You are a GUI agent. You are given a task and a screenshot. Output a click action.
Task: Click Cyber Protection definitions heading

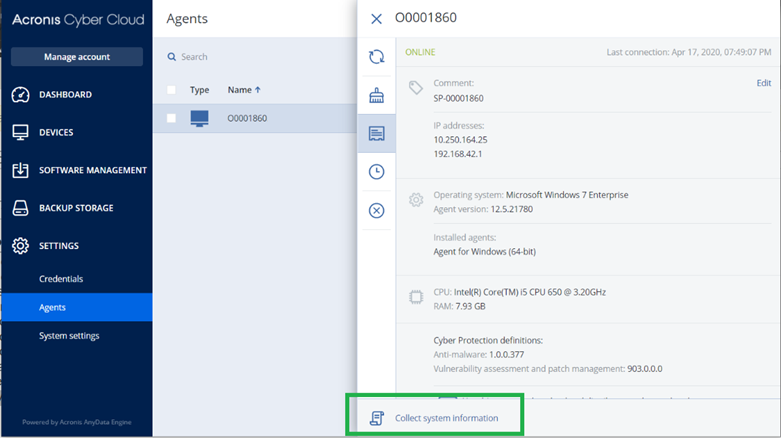488,341
